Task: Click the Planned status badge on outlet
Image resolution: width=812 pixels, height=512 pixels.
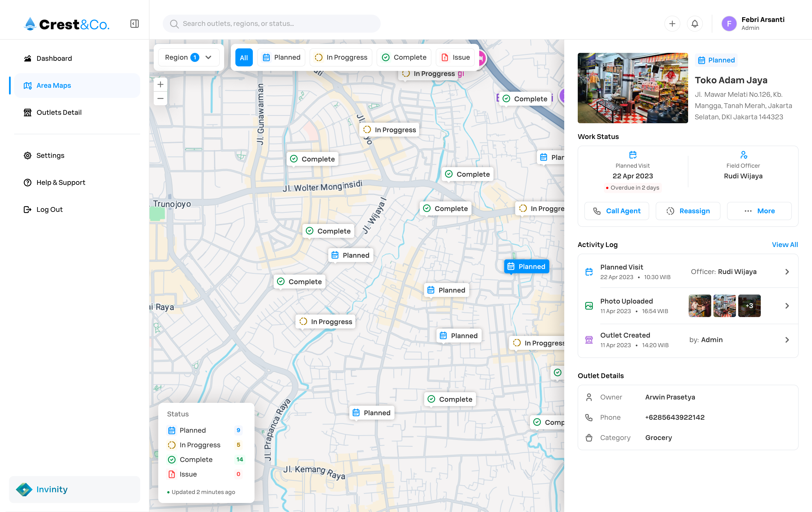Action: point(716,60)
